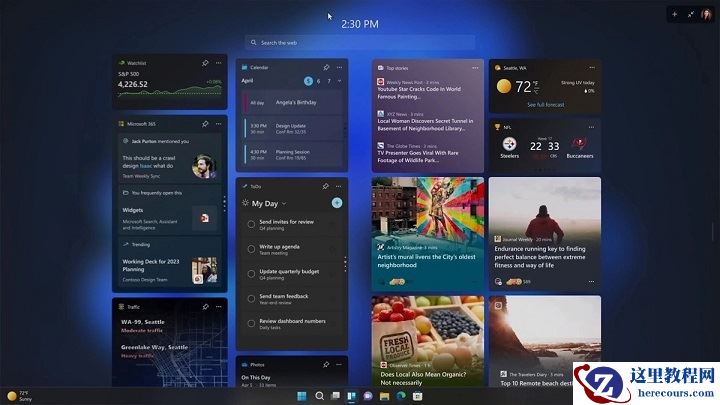Switch Calendar to day 6

(318, 81)
